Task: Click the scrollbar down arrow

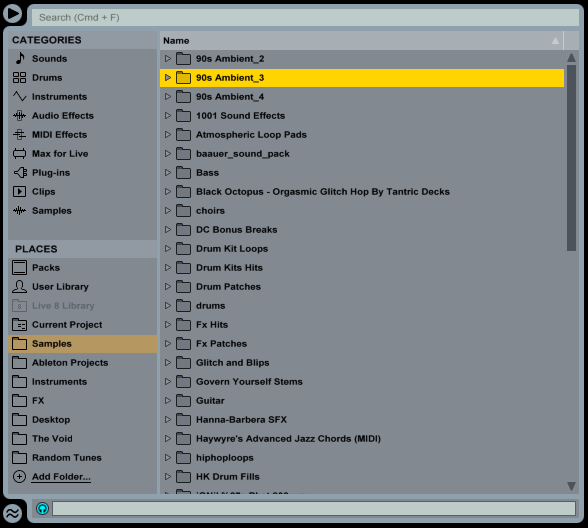Action: click(571, 486)
